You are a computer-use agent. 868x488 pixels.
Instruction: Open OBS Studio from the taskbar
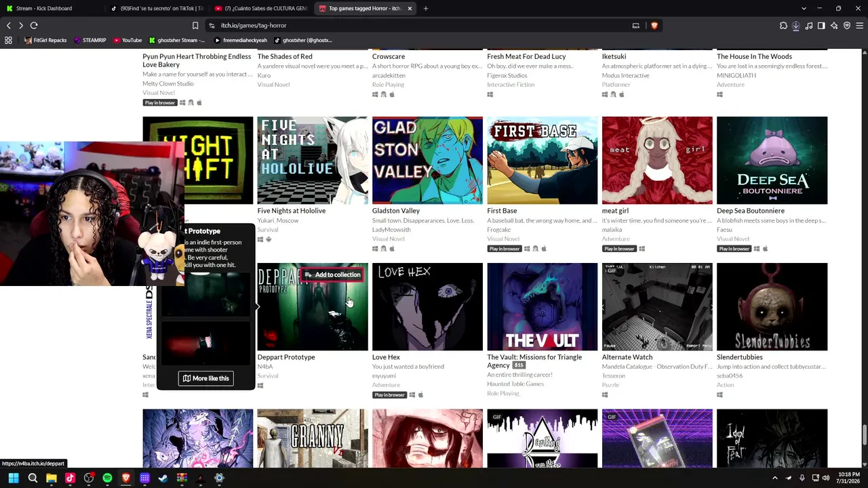89,479
